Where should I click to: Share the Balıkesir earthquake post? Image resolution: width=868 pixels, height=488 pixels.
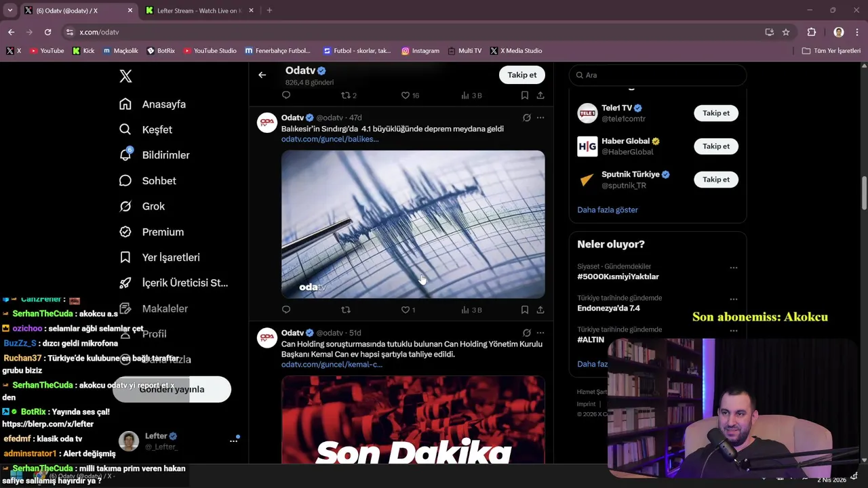tap(540, 310)
